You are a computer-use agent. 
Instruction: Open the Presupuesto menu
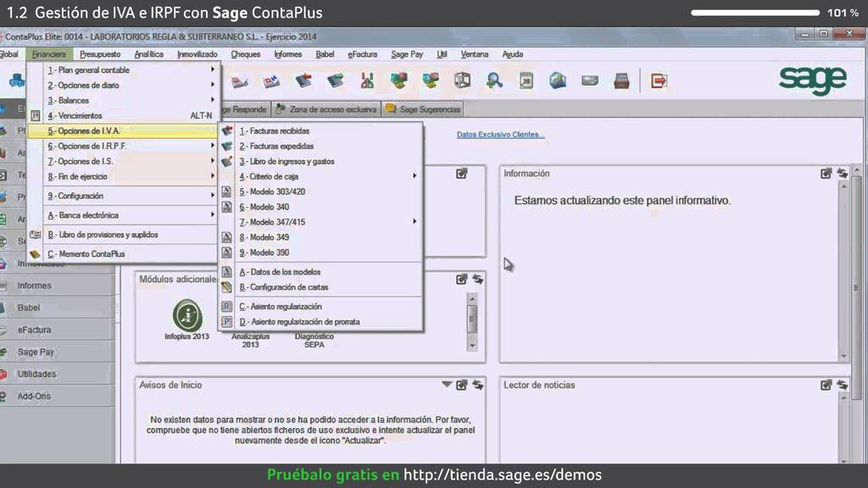100,54
